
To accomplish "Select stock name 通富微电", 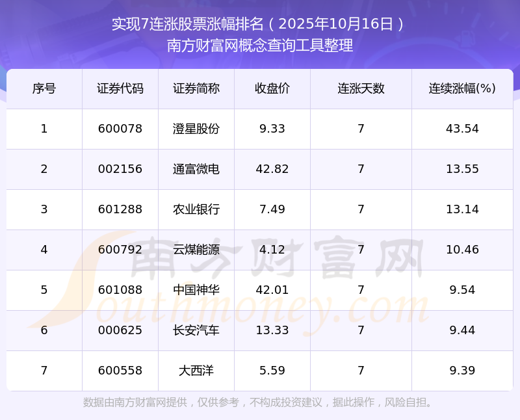I will [x=196, y=169].
